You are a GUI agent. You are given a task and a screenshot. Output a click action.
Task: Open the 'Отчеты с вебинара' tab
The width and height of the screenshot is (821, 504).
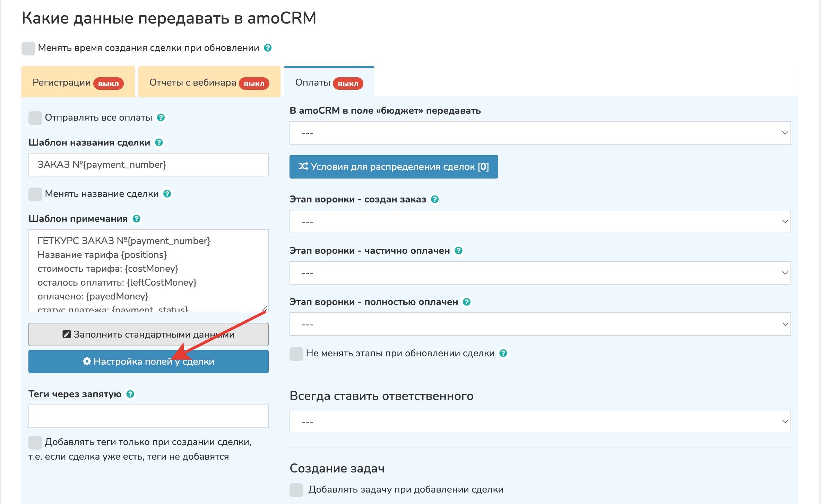click(209, 82)
